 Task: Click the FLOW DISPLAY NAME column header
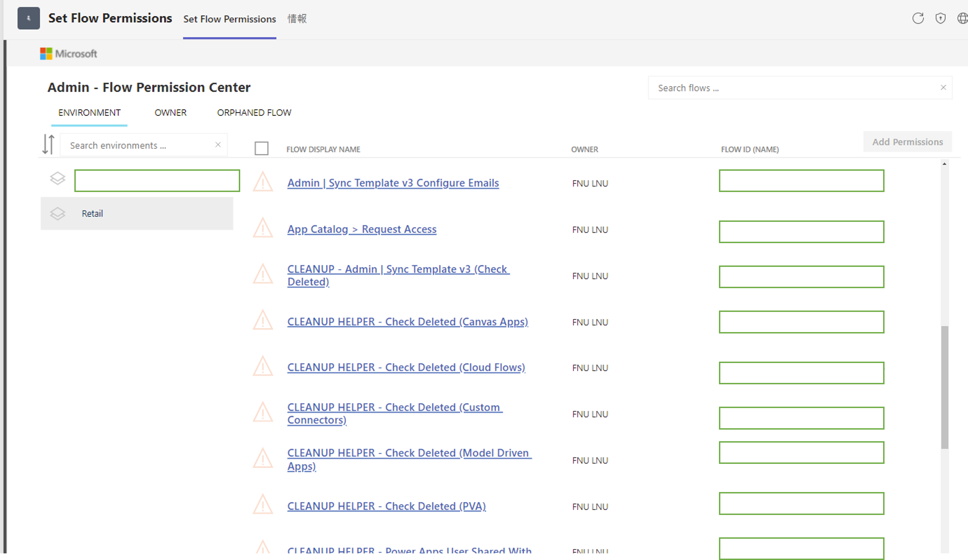pyautogui.click(x=323, y=149)
